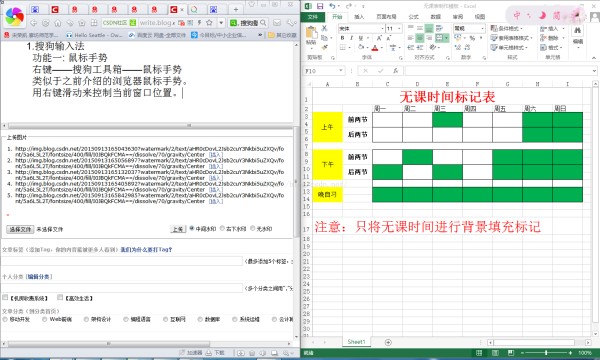Expand the F10 name box dropdown
600x360 pixels.
pos(341,71)
